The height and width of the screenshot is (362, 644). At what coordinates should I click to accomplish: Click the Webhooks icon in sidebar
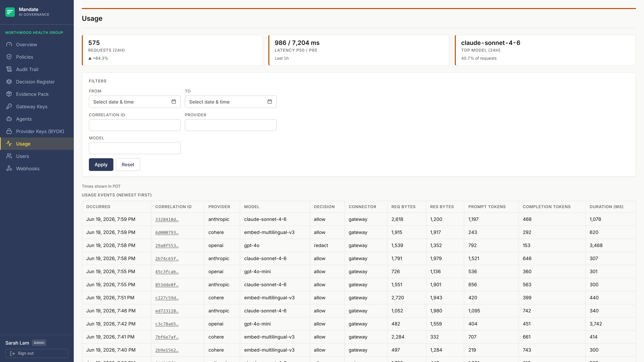click(x=9, y=169)
